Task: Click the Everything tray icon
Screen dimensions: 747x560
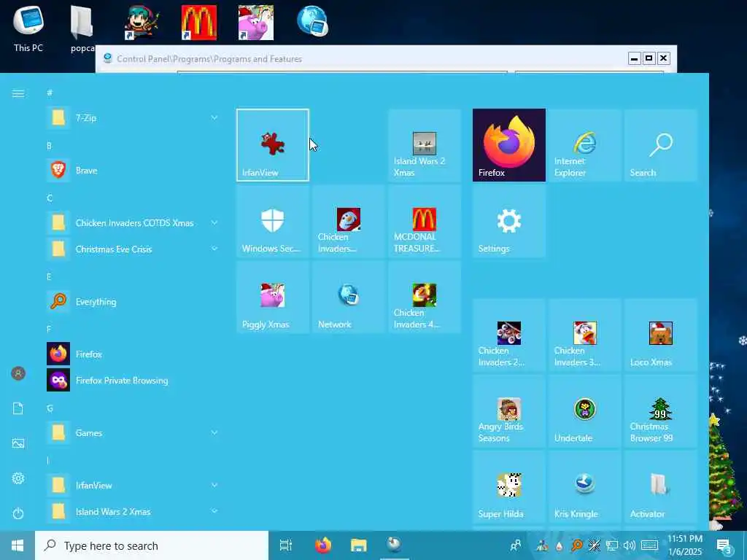Action: click(576, 545)
